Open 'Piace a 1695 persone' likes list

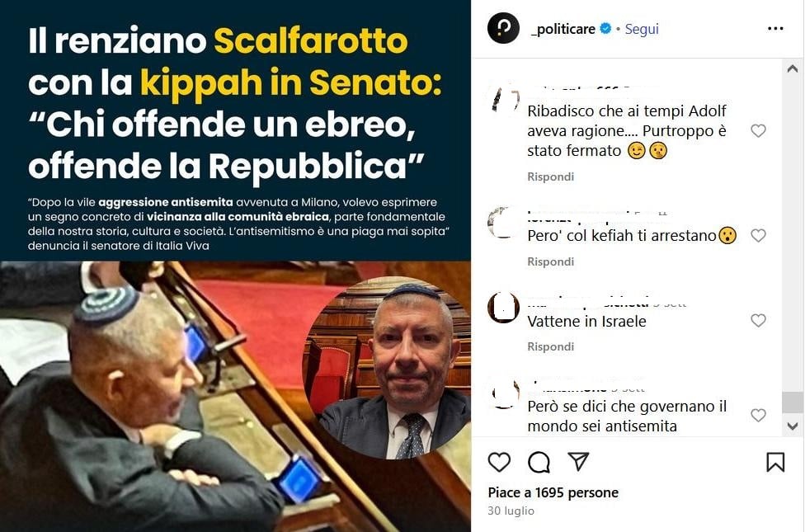[x=553, y=492]
